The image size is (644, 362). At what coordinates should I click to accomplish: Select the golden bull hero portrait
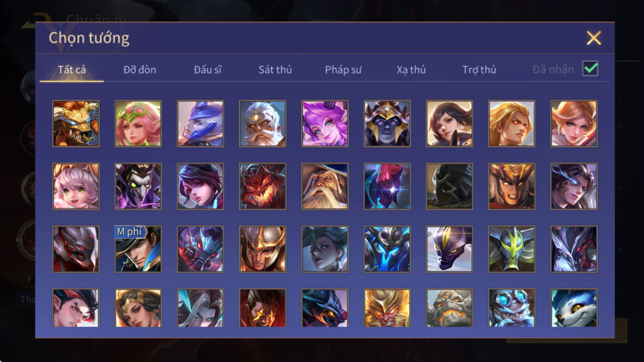(x=76, y=123)
